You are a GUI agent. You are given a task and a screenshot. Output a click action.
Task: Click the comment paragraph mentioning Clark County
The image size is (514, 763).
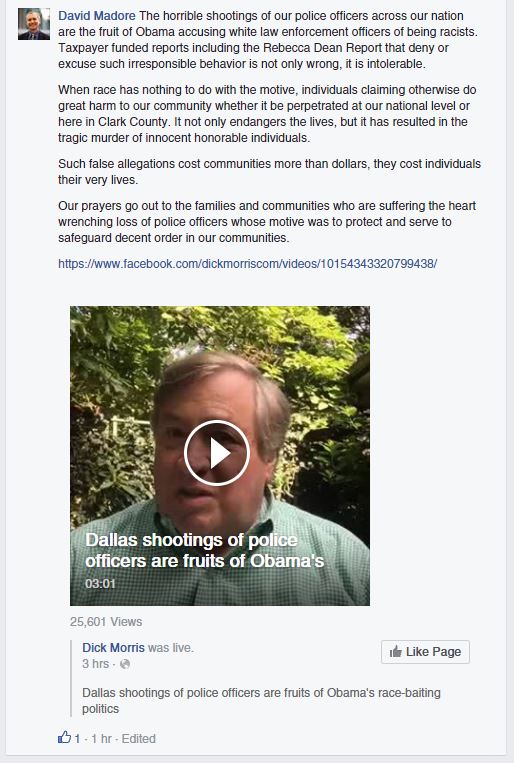click(267, 114)
